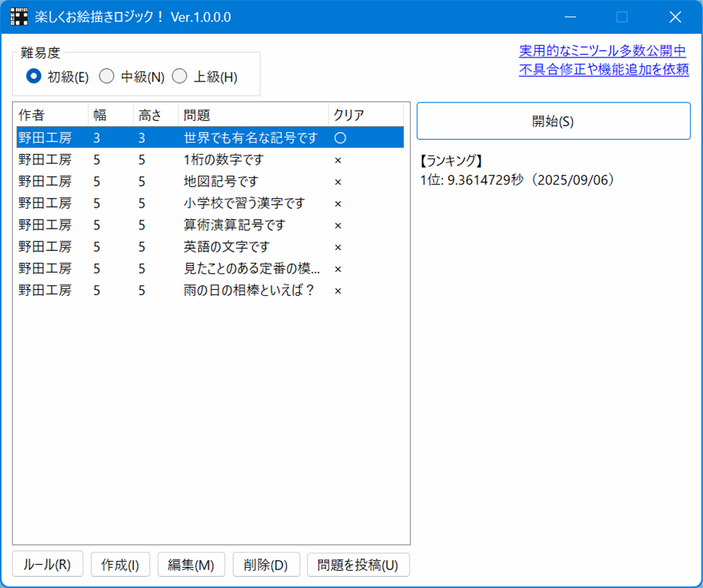Sort by the 幅 column header
Screen dimensions: 703x588
111,115
